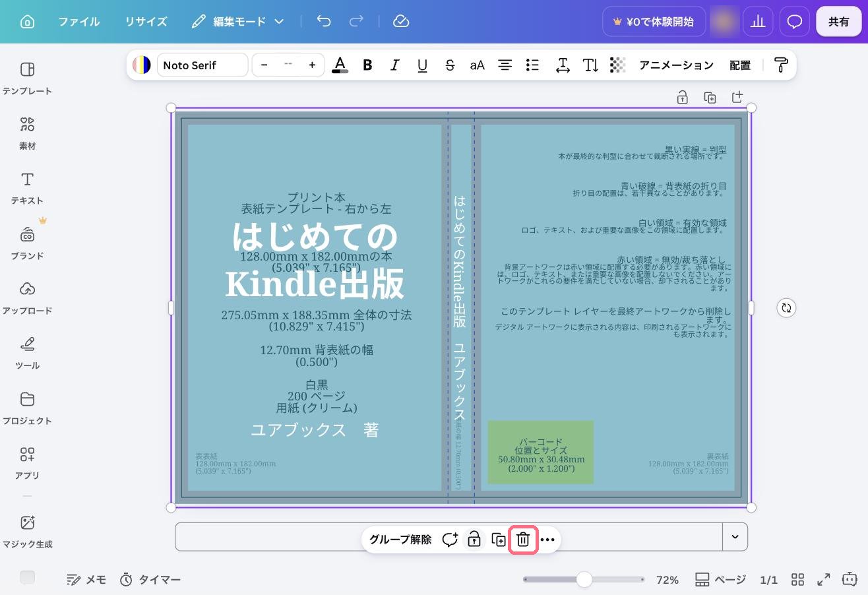Open the リサイズ menu
Screen dimensions: 868x595
pyautogui.click(x=146, y=22)
